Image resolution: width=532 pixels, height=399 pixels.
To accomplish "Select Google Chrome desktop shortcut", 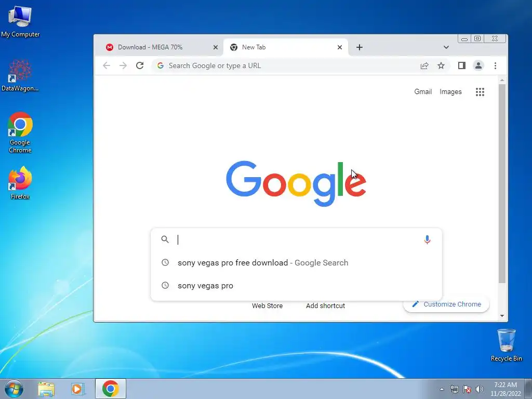I will 20,132.
